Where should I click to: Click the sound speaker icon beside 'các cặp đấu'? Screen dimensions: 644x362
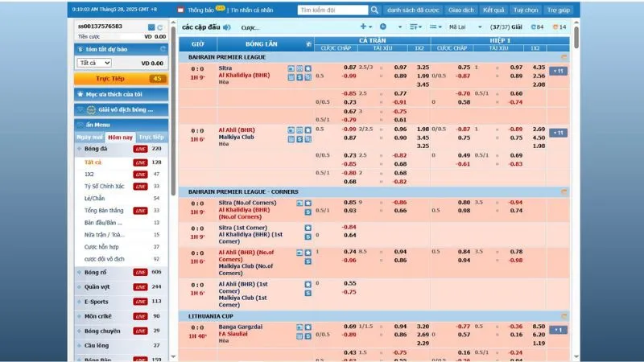point(227,27)
